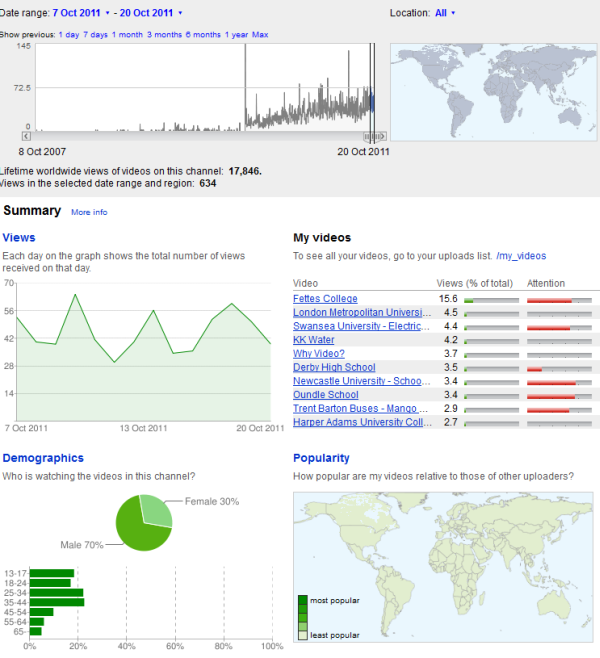Show the Max date range
The height and width of the screenshot is (658, 600).
click(260, 35)
